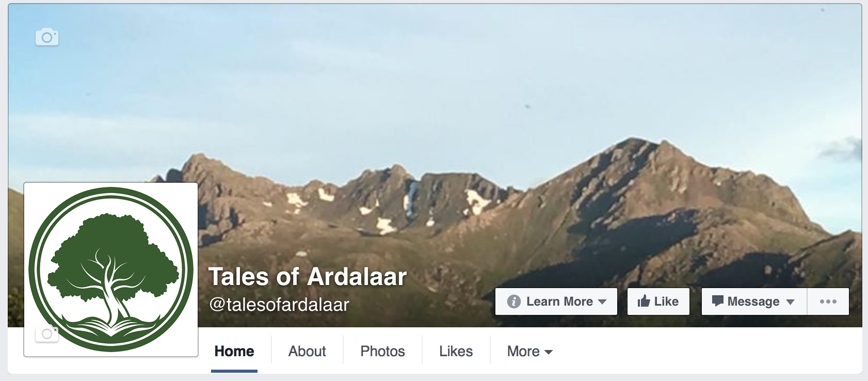Click the info icon beside Learn More
This screenshot has width=868, height=381.
(514, 301)
